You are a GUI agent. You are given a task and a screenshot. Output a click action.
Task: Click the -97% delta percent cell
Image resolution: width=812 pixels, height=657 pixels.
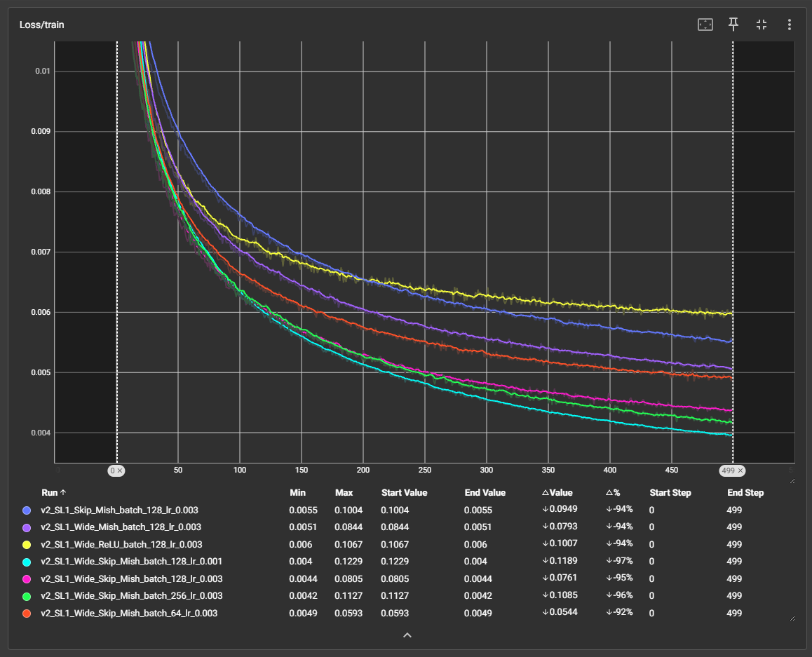(619, 561)
